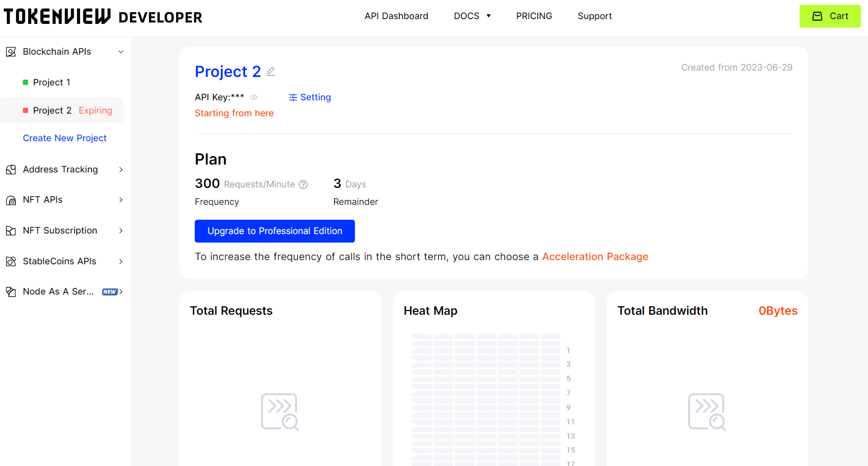868x466 pixels.
Task: Click the Total Requests card heading
Action: [x=231, y=310]
